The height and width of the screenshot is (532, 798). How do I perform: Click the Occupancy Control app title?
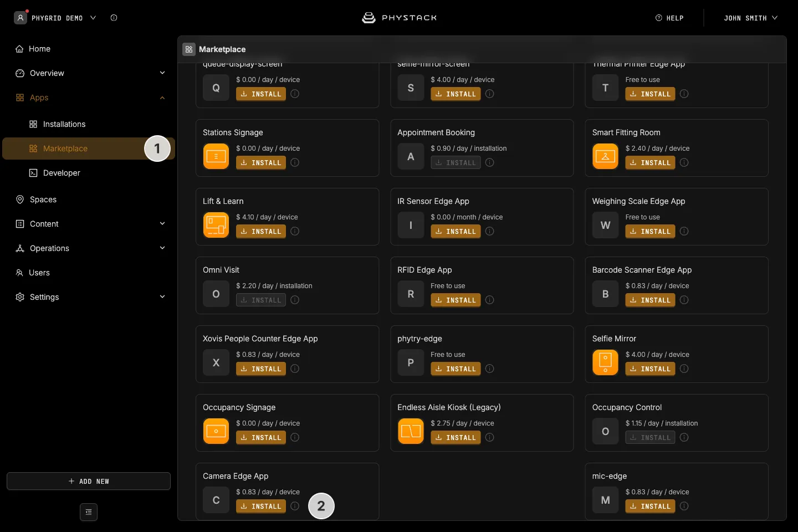point(627,407)
